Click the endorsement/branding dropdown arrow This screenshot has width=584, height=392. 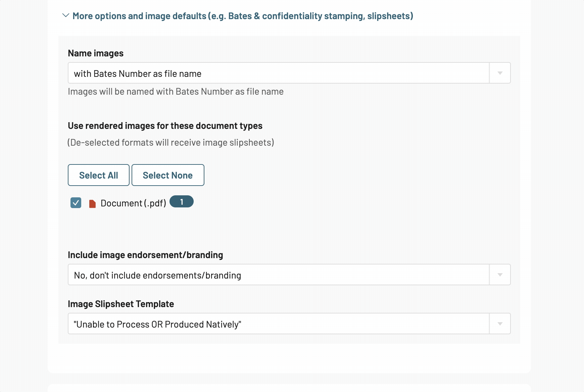500,275
